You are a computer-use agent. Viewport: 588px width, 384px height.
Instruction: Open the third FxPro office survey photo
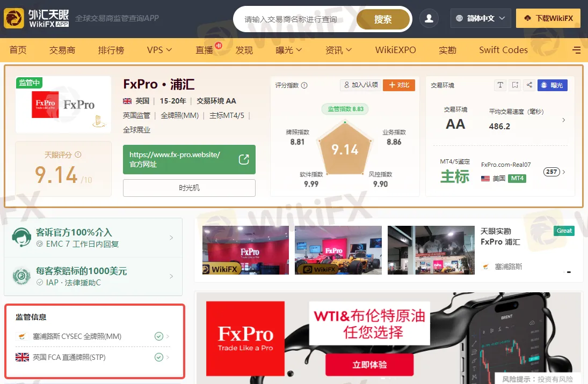431,250
